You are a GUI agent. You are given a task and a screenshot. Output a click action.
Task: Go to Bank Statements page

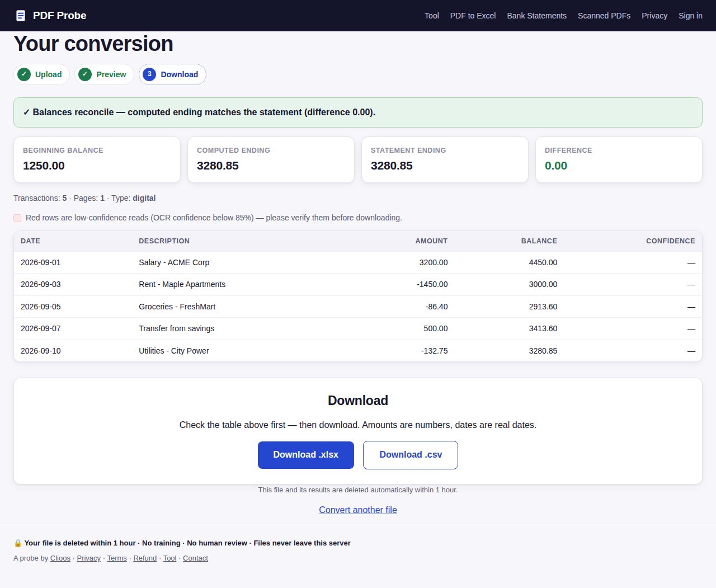(536, 16)
